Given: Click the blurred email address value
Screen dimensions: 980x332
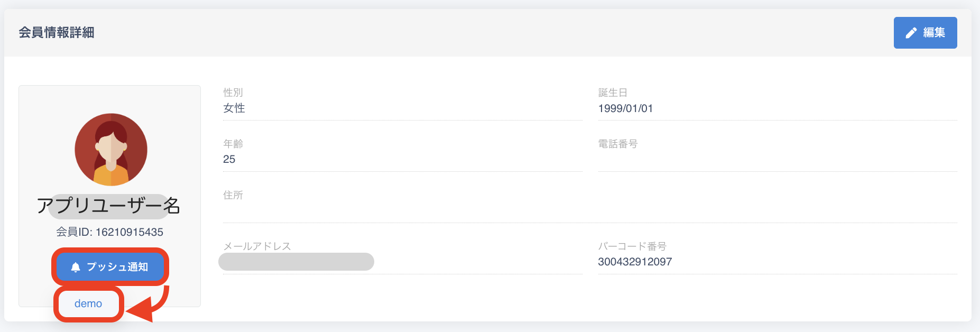Looking at the screenshot, I should (296, 262).
